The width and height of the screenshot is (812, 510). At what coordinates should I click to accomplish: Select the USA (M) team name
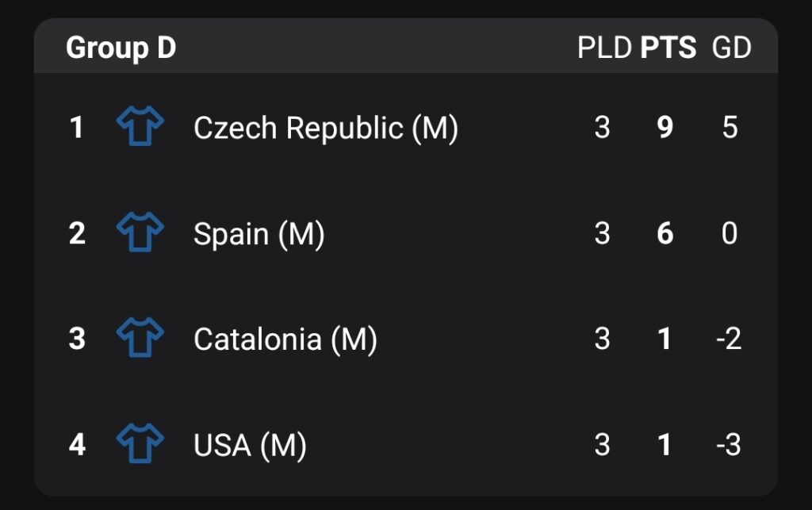click(250, 445)
